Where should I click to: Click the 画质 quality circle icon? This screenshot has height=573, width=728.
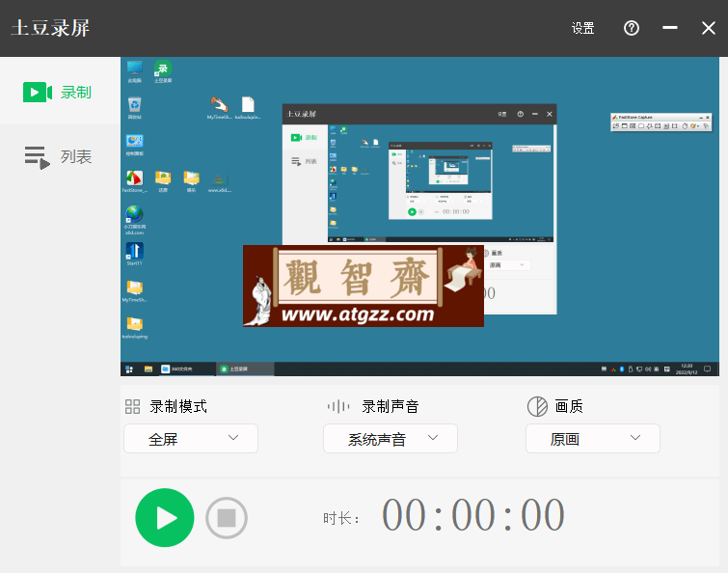[x=538, y=407]
